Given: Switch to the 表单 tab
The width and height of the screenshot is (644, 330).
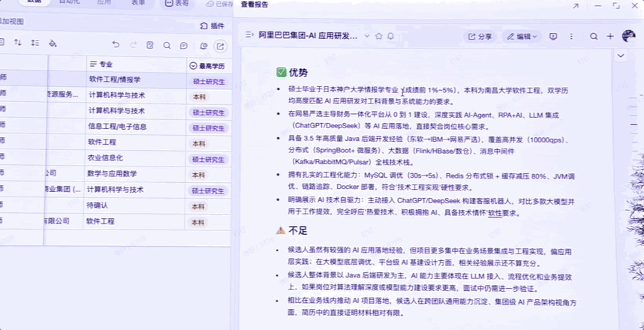Looking at the screenshot, I should click(139, 3).
